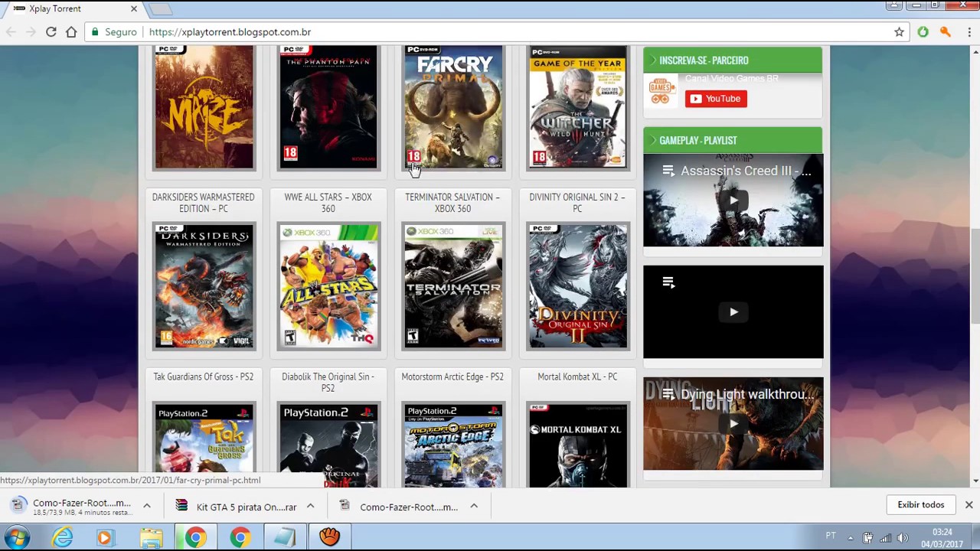Expand Kit GTA 5 pirata download options
This screenshot has width=980, height=551.
pos(310,506)
